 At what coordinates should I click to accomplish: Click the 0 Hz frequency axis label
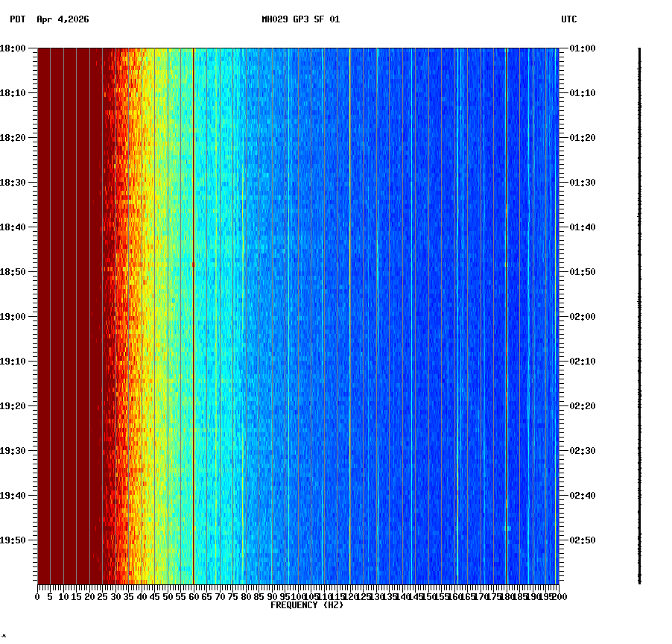[x=36, y=596]
